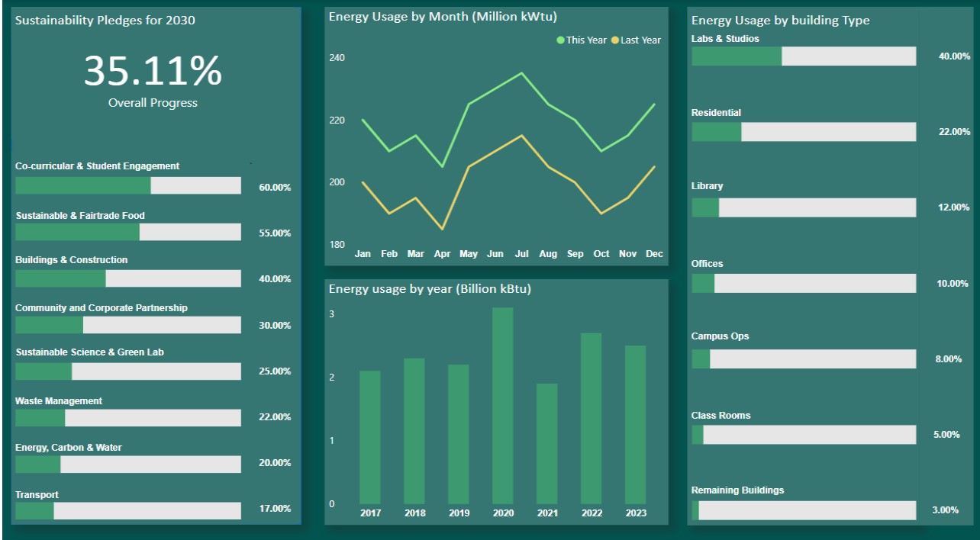980x540 pixels.
Task: Select the Transport pledge progress bar
Action: click(x=127, y=510)
